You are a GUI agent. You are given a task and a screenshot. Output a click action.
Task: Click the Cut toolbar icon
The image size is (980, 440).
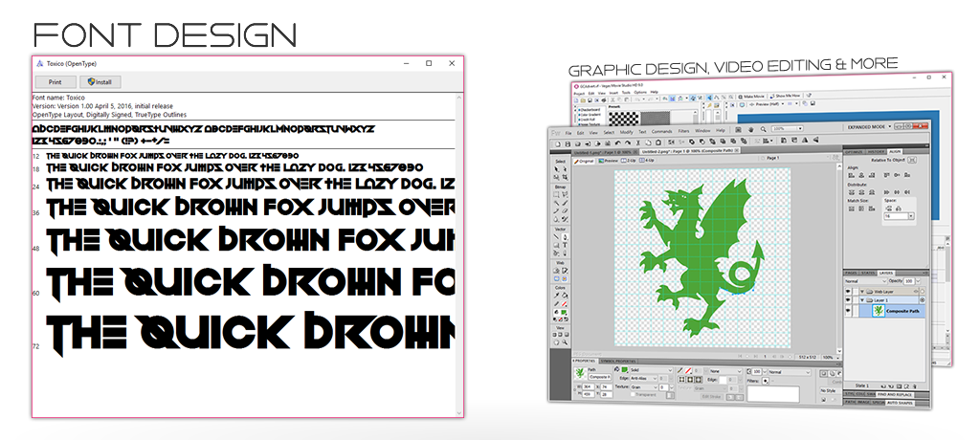[638, 143]
